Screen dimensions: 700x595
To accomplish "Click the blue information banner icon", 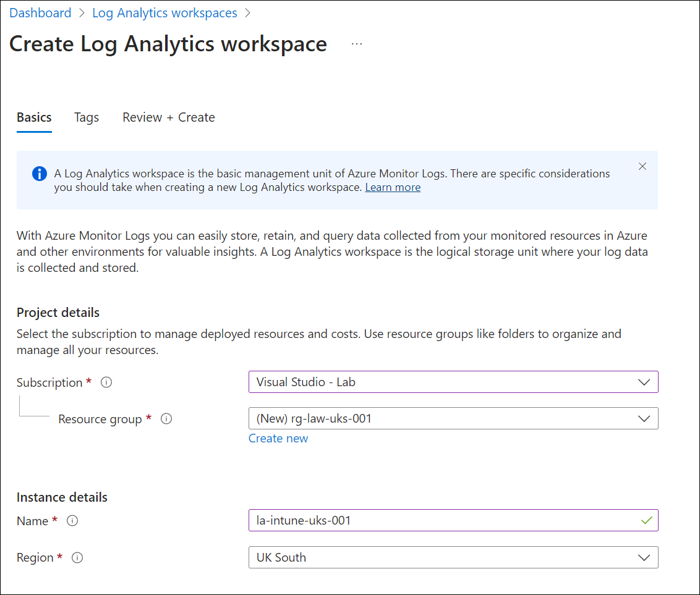I will pyautogui.click(x=39, y=174).
